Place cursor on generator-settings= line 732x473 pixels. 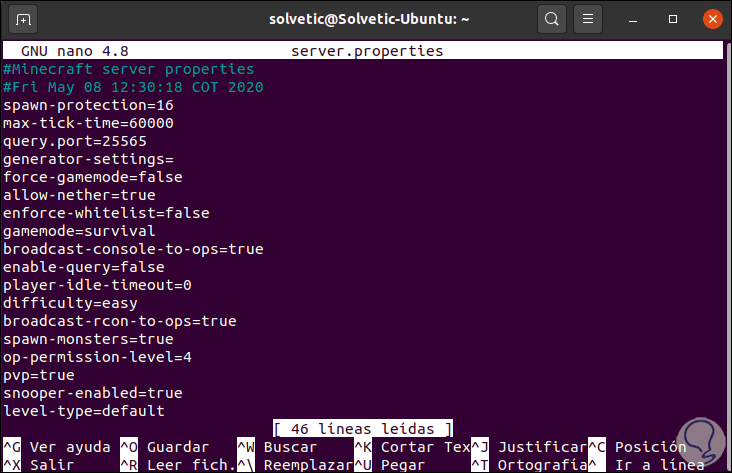88,159
